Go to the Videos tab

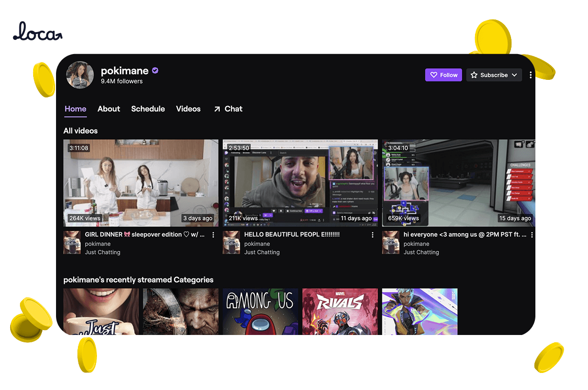tap(188, 109)
